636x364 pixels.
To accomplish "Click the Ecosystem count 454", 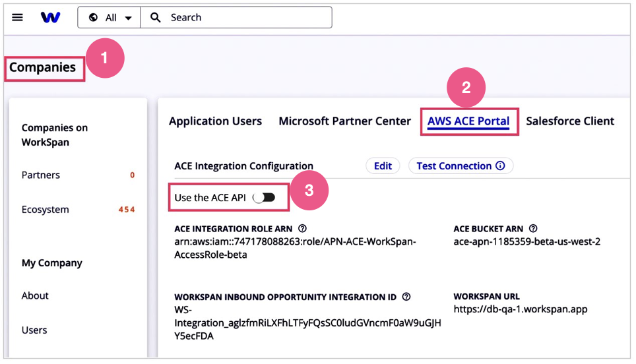I will (127, 210).
